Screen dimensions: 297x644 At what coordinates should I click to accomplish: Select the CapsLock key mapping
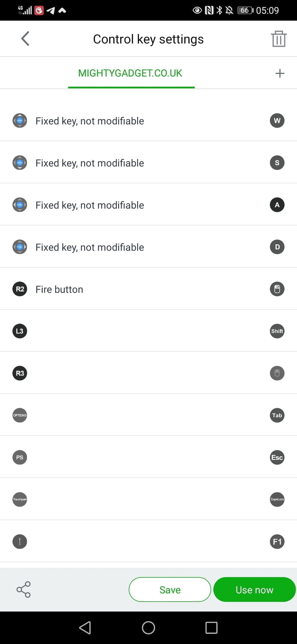tap(277, 499)
